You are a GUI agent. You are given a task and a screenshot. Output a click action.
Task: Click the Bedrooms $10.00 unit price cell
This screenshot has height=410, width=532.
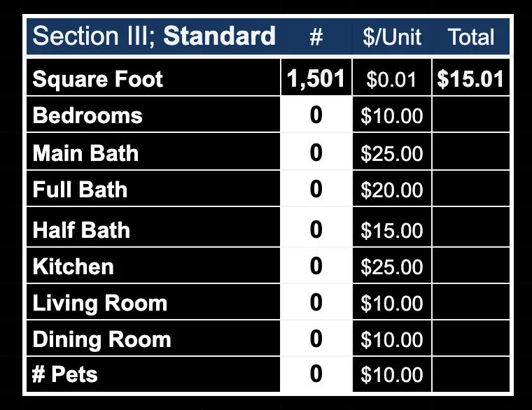click(x=392, y=114)
